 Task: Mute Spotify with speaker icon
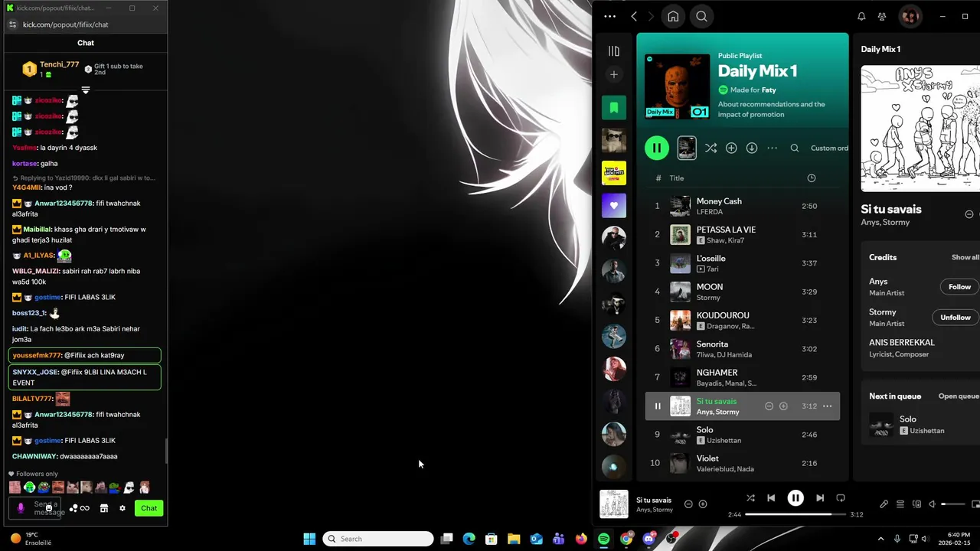coord(932,504)
